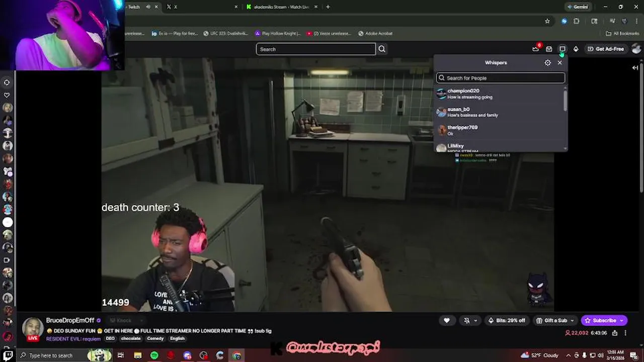Open the Chrome three-dot menu
Image resolution: width=644 pixels, height=362 pixels.
636,21
